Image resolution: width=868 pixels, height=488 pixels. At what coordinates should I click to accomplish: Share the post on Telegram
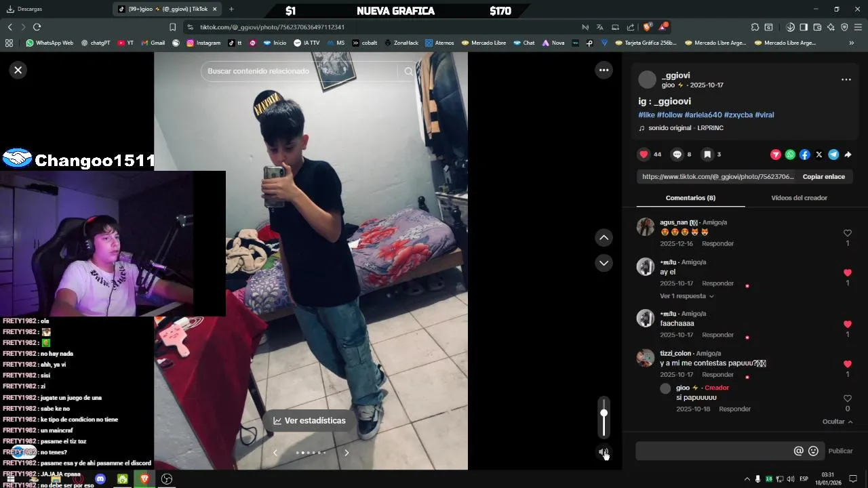pyautogui.click(x=833, y=155)
